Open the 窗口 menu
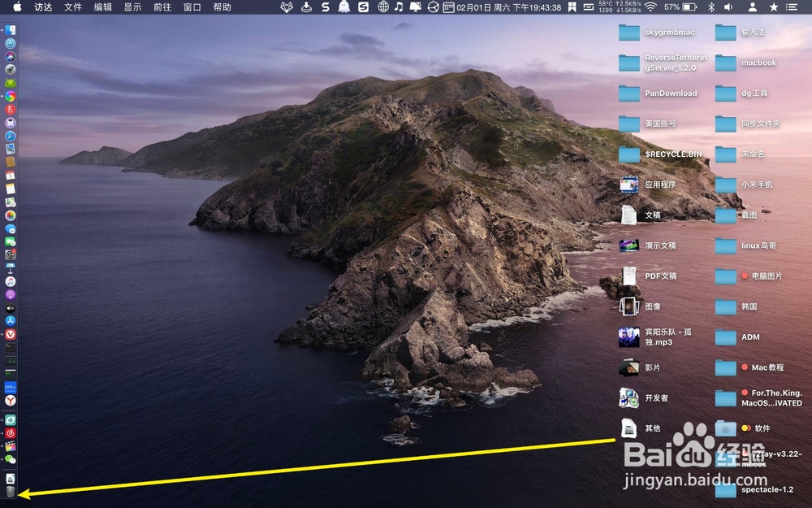Screen dimensions: 812x508 (192, 7)
